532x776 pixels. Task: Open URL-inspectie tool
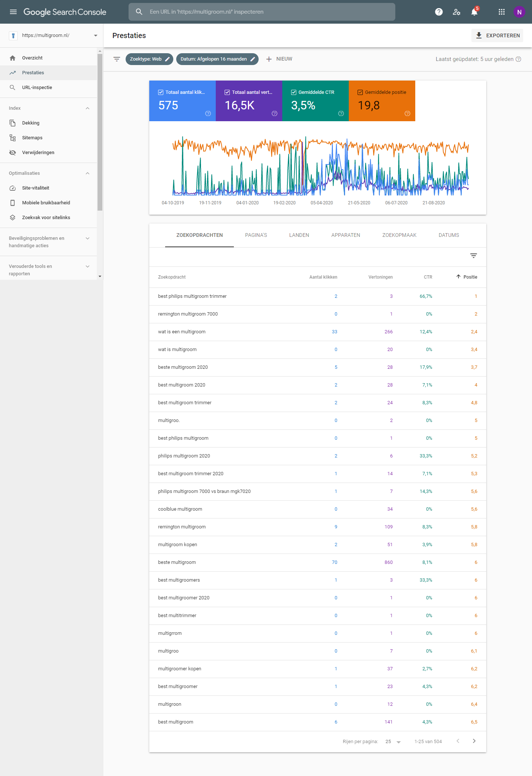(48, 88)
